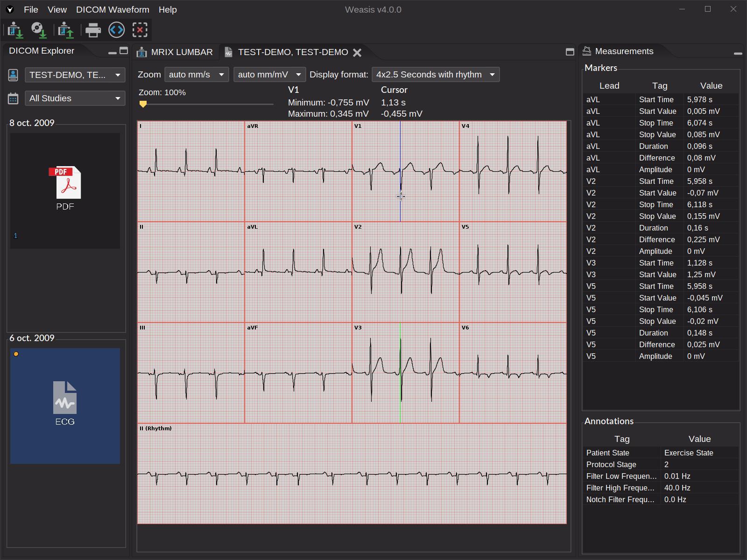Open the All Studies dropdown

(x=75, y=98)
